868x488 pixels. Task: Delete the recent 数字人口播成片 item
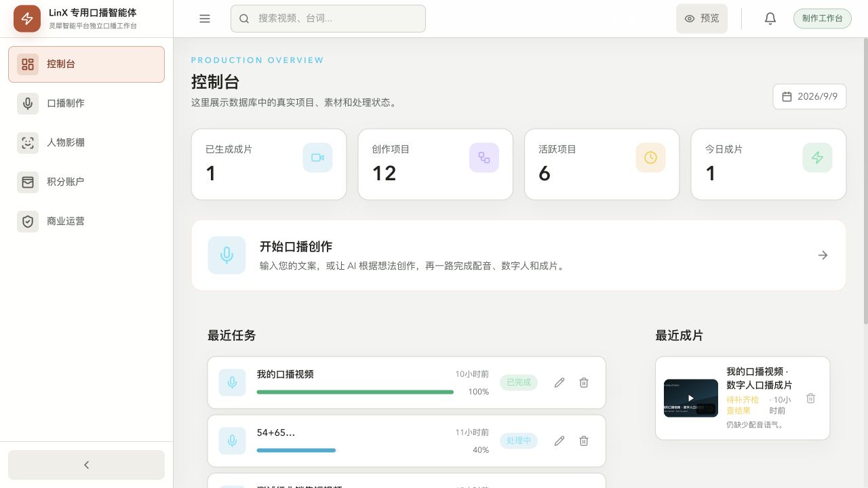(810, 399)
